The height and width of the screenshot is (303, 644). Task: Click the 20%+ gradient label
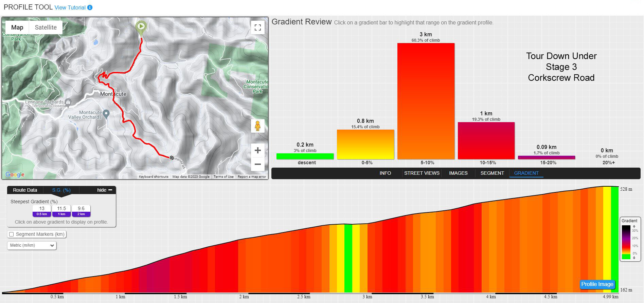pos(609,163)
